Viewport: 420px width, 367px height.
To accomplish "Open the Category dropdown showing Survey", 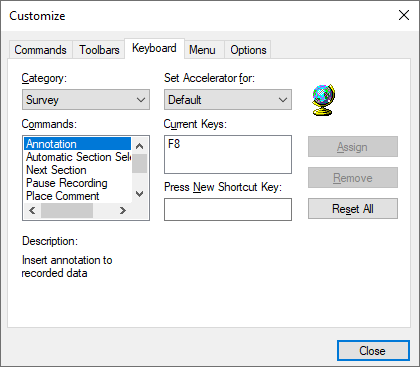I will pos(86,99).
